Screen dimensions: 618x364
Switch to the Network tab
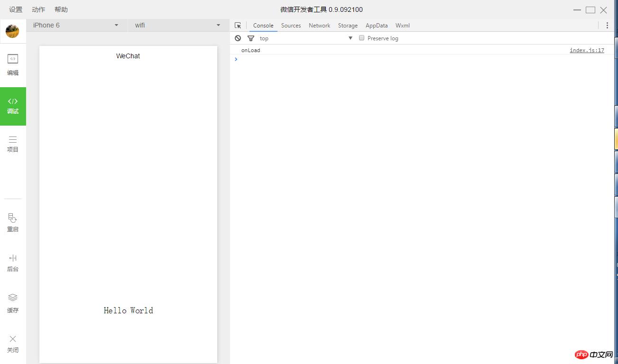(319, 26)
